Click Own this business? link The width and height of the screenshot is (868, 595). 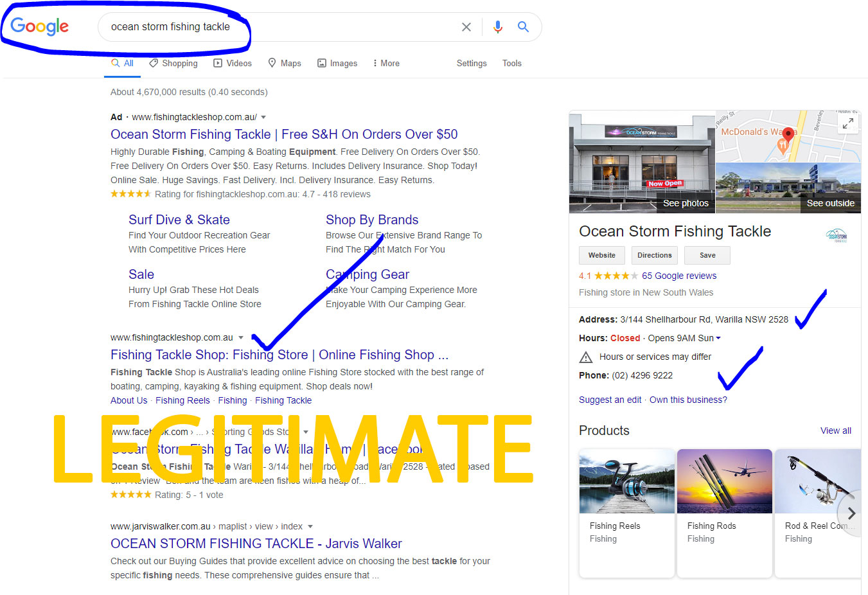point(688,400)
